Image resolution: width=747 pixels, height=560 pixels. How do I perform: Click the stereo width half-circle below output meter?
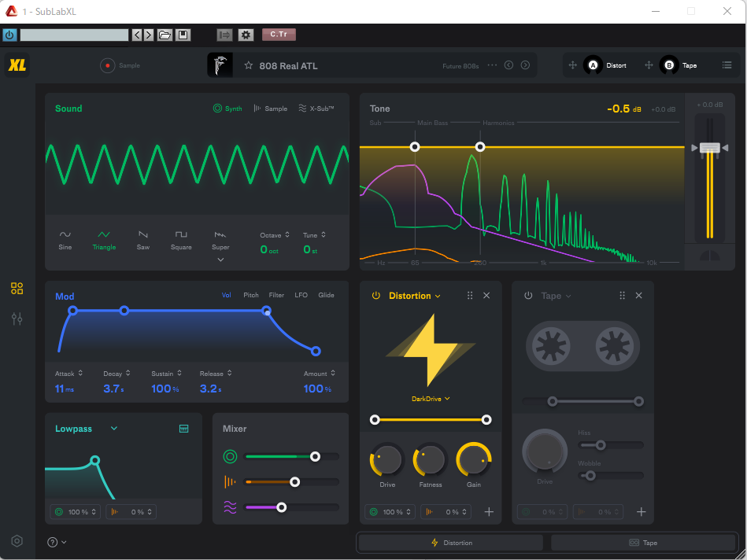pos(710,256)
